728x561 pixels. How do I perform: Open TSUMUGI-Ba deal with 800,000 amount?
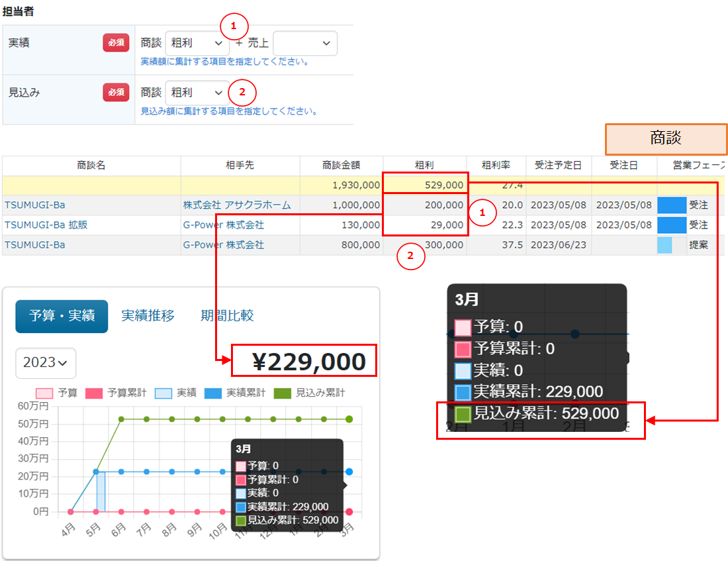[35, 245]
